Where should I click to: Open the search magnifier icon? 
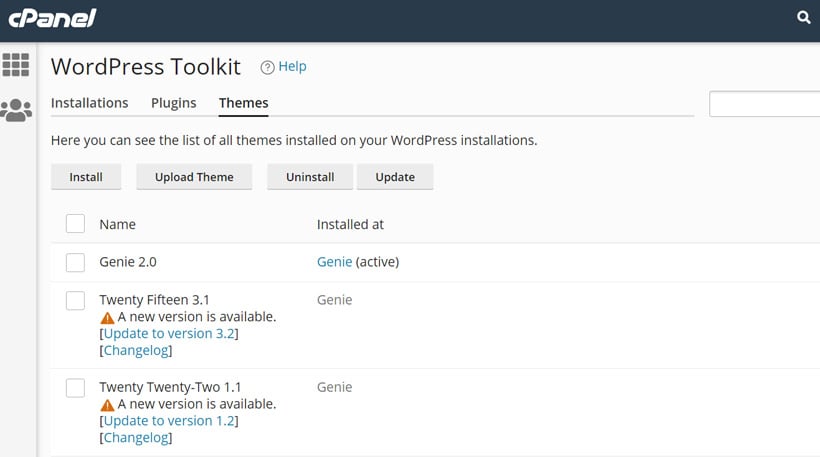pos(804,17)
